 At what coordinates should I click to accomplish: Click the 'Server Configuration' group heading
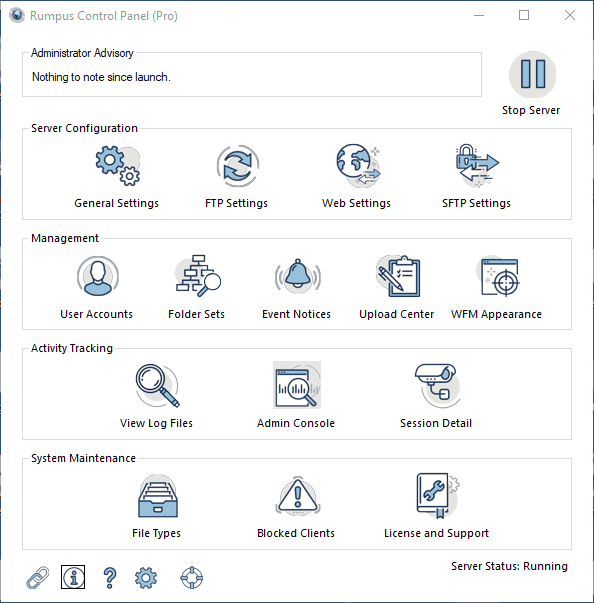click(x=84, y=128)
